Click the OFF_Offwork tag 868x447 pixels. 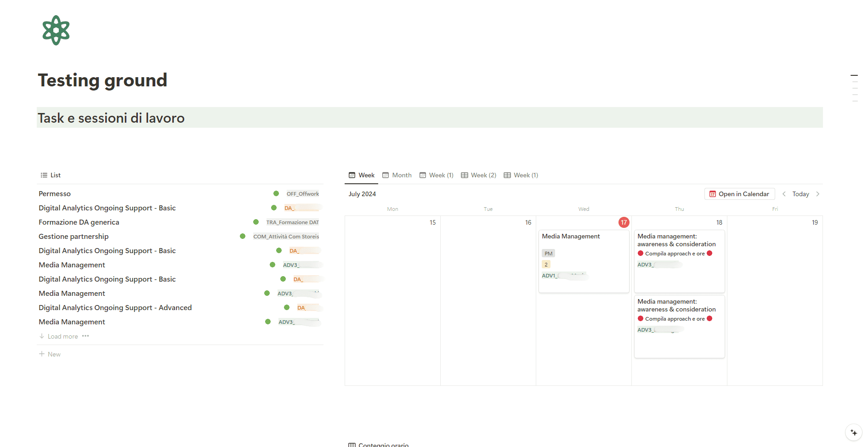(303, 193)
